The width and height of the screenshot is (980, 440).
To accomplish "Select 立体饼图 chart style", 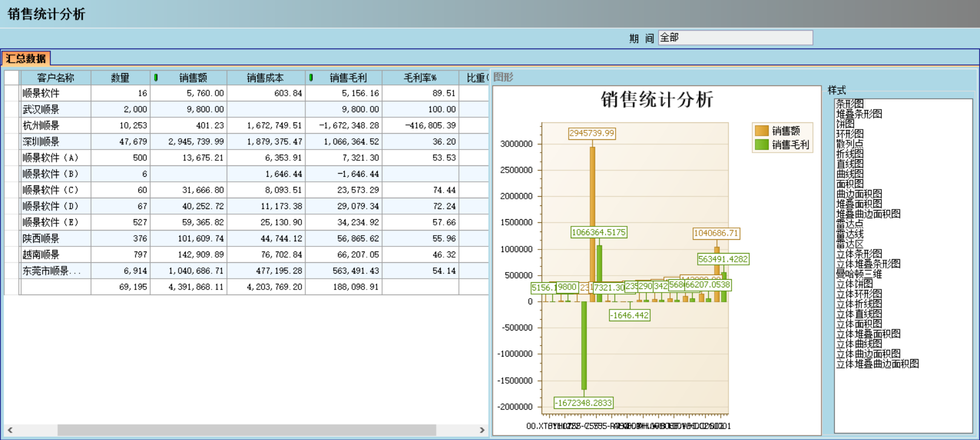I will 855,284.
